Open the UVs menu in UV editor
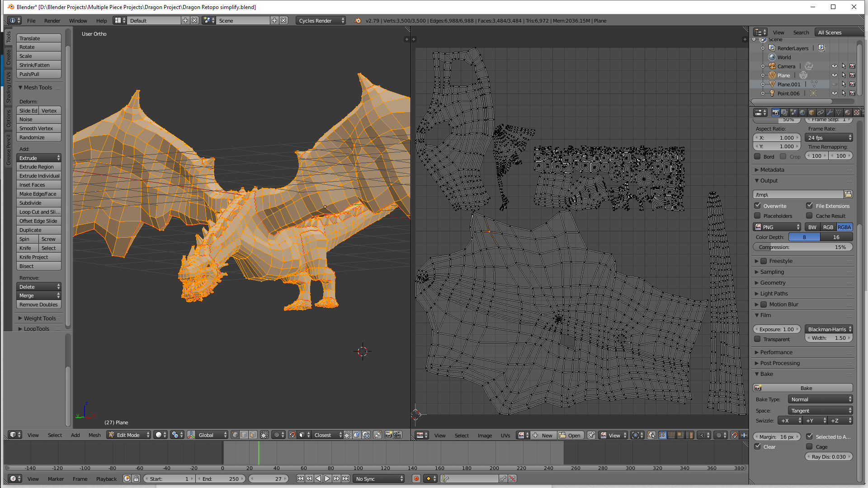 click(505, 435)
